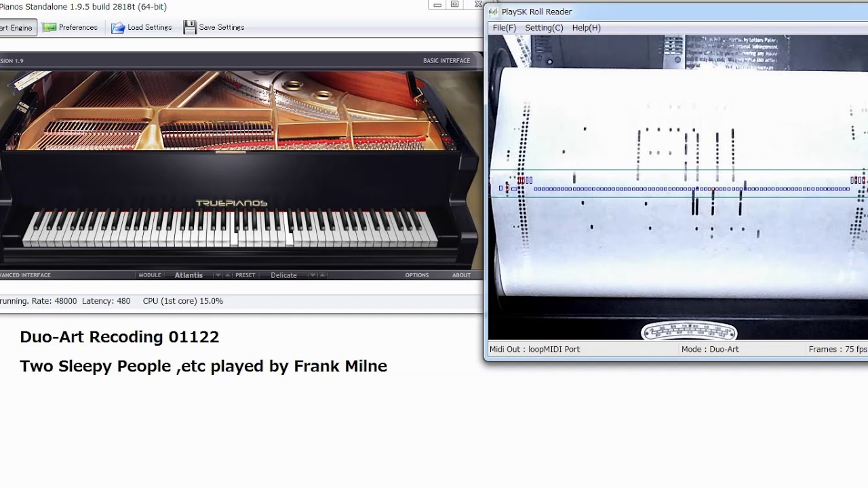Click 'Duo-Art Recoding 01122' caption
Image resolution: width=868 pixels, height=488 pixels.
(119, 337)
